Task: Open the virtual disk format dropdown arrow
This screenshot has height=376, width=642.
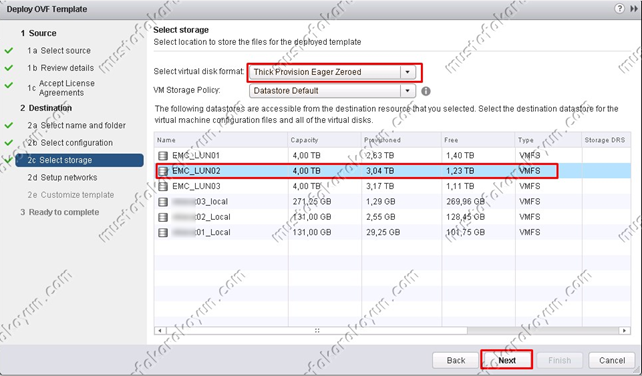Action: coord(407,72)
